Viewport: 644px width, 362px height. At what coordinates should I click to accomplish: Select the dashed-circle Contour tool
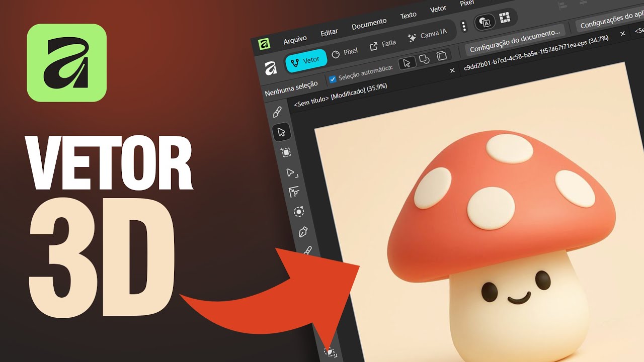pyautogui.click(x=299, y=212)
